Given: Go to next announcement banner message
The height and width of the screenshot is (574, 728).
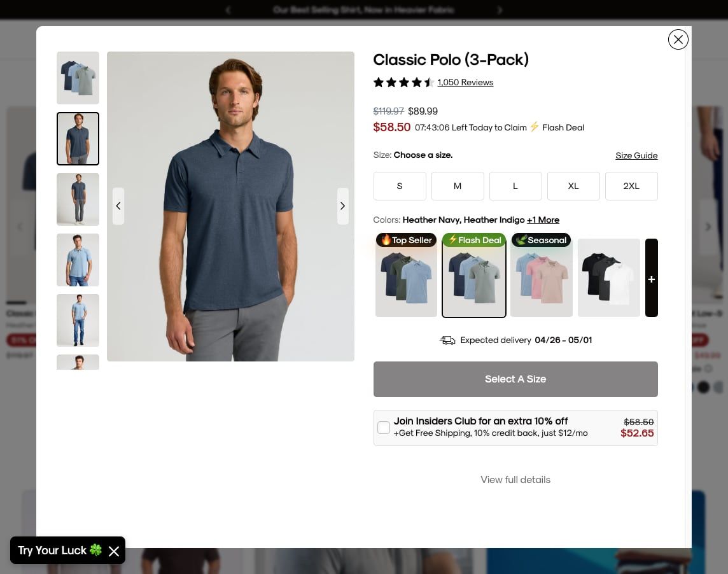Looking at the screenshot, I should click(x=500, y=10).
